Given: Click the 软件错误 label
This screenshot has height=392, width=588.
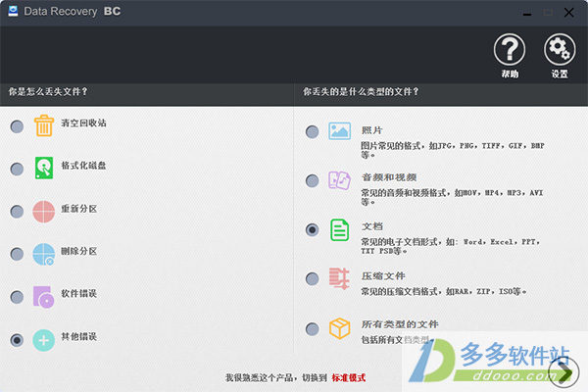Looking at the screenshot, I should pyautogui.click(x=79, y=293).
